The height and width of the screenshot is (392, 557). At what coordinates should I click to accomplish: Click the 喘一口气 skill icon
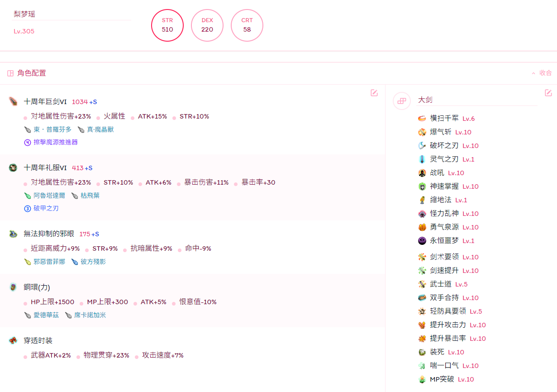coord(422,366)
